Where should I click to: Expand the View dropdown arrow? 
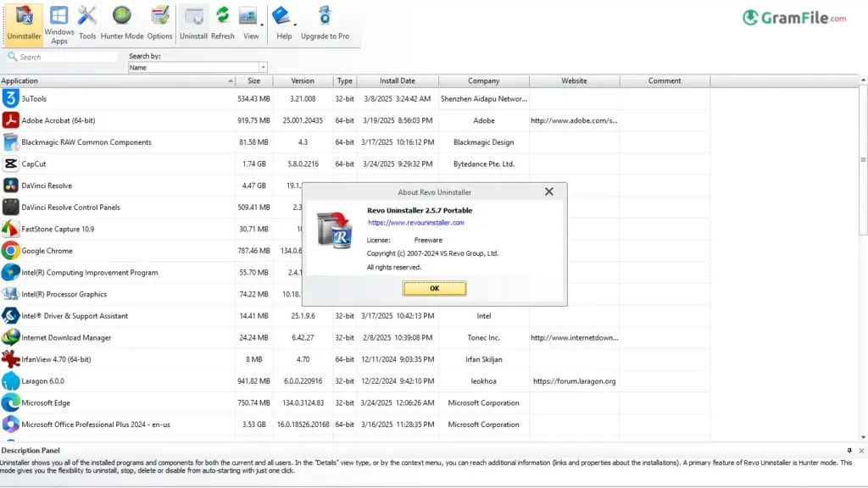tap(263, 25)
